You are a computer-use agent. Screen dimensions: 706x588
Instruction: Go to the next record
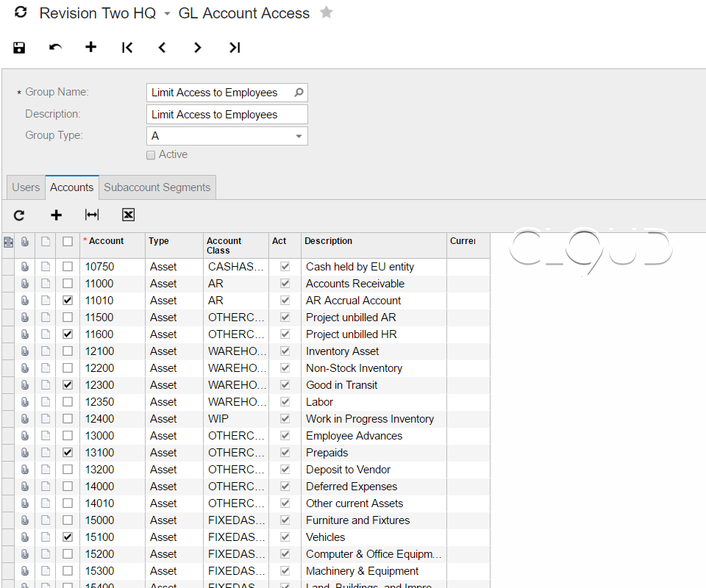(x=198, y=47)
